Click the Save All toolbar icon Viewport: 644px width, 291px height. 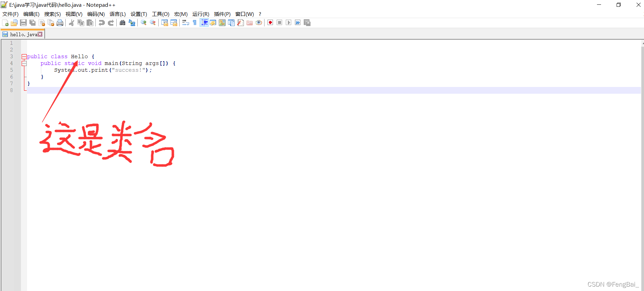coord(32,23)
